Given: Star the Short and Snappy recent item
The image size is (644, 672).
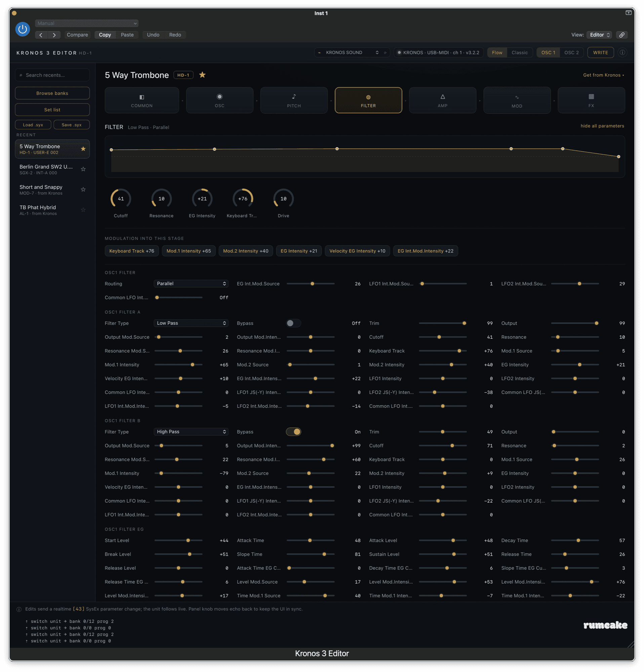Looking at the screenshot, I should [x=83, y=189].
